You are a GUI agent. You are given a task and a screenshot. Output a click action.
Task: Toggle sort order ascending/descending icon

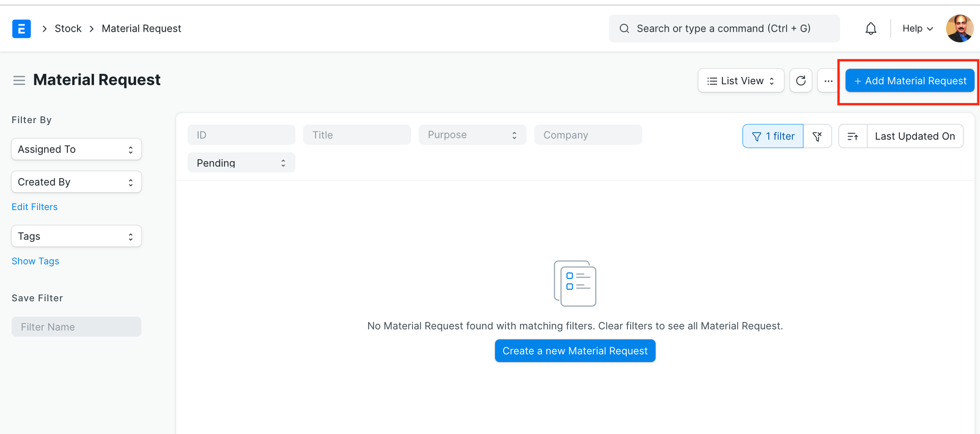[x=853, y=136]
